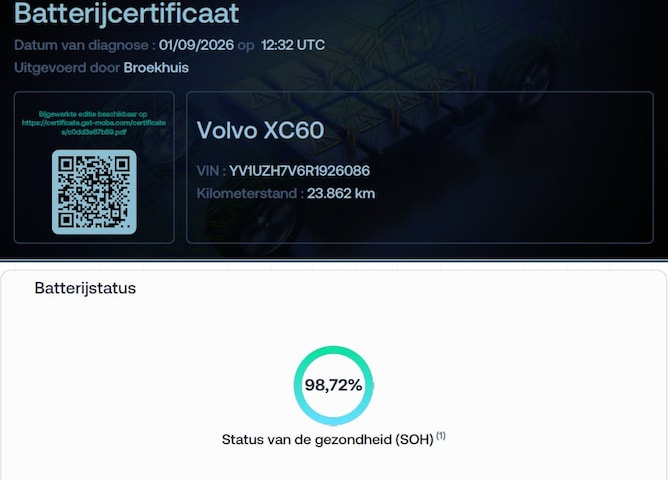Click the Bijgewerkte editie beschikbaar text
This screenshot has width=668, height=480.
point(93,114)
